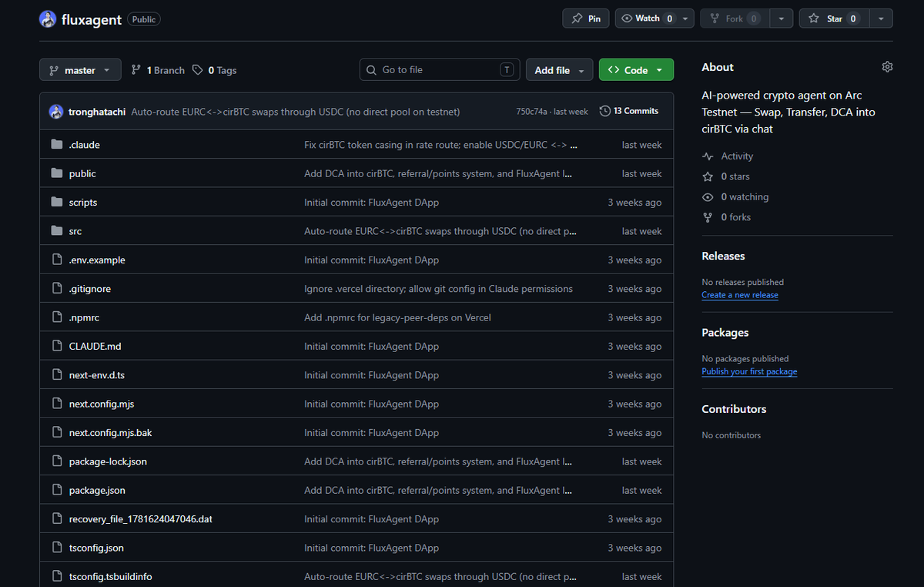The image size is (924, 587).
Task: Click the search magnifier icon in Go to file
Action: (372, 70)
